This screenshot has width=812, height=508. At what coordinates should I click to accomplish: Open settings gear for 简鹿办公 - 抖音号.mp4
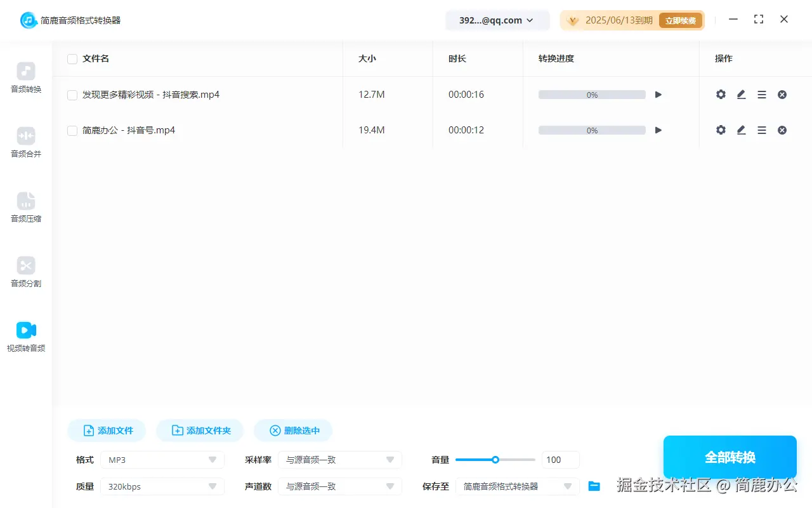(x=721, y=130)
